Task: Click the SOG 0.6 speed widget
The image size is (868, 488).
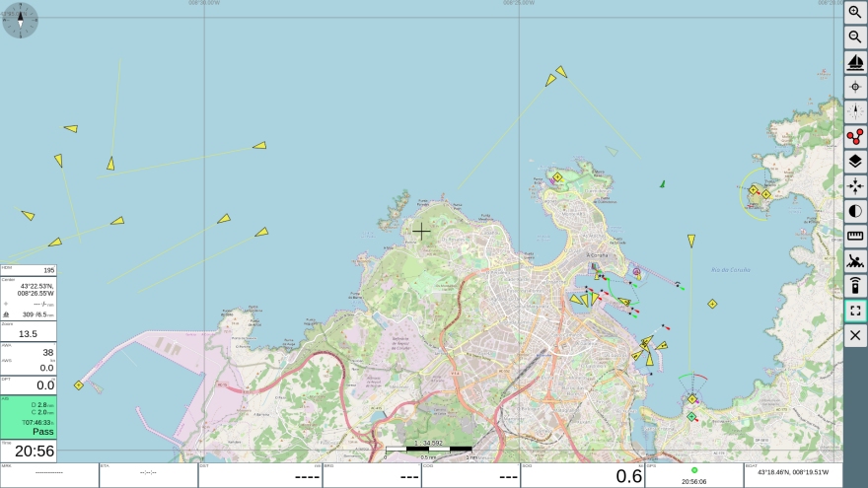Action: point(582,475)
